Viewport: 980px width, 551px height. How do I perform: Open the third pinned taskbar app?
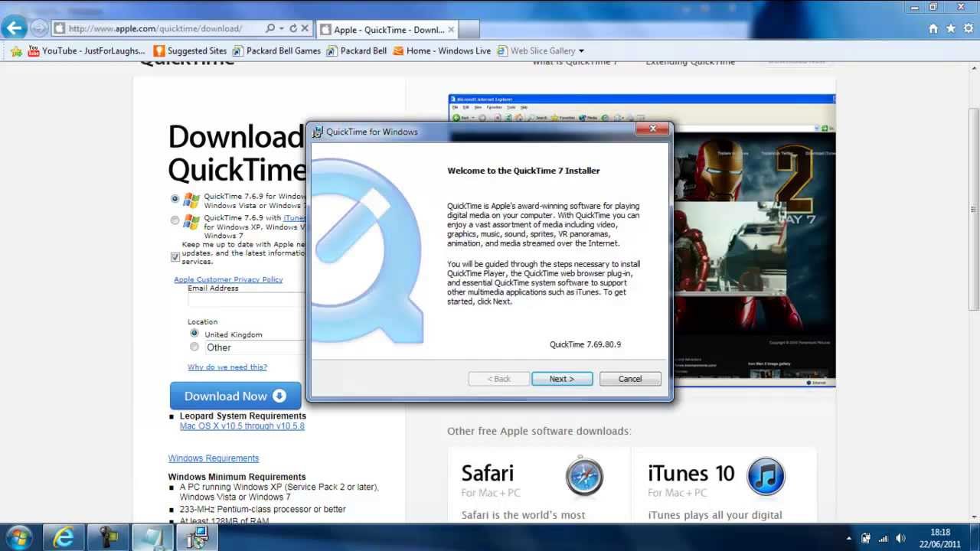click(152, 538)
